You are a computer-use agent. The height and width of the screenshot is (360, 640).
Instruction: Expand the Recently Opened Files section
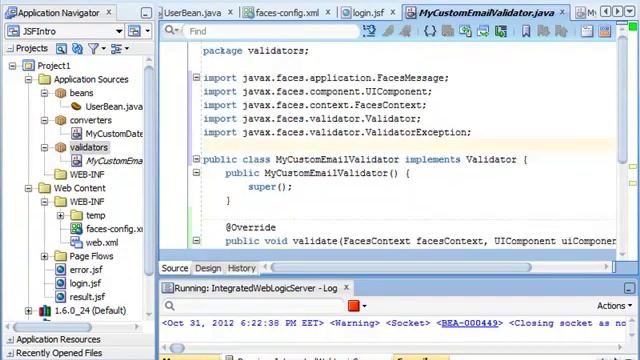(x=11, y=353)
